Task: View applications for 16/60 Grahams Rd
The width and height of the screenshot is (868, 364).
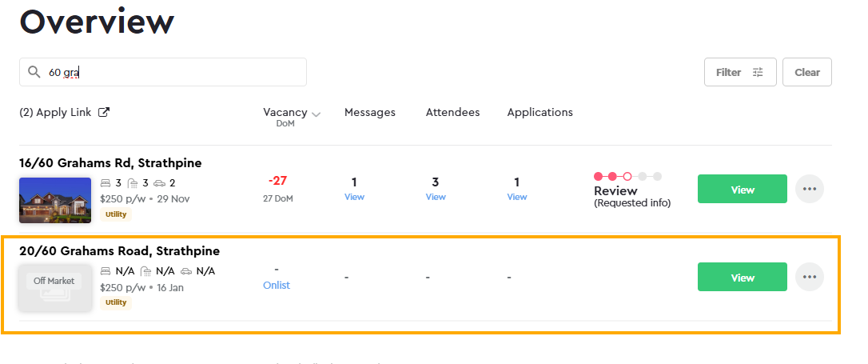Action: click(517, 197)
